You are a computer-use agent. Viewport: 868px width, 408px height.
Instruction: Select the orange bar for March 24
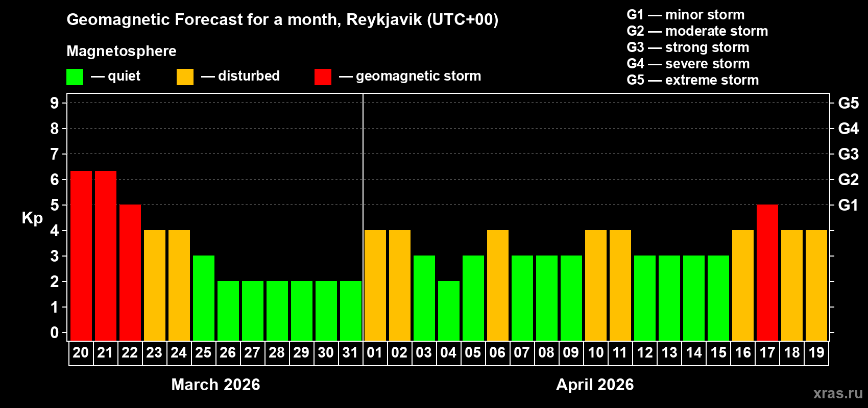tap(179, 285)
